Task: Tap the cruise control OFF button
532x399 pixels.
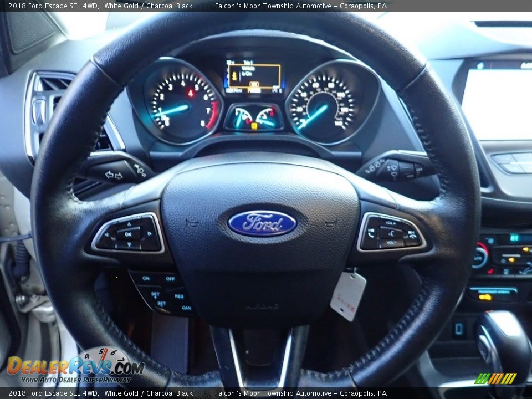Action: [170, 279]
